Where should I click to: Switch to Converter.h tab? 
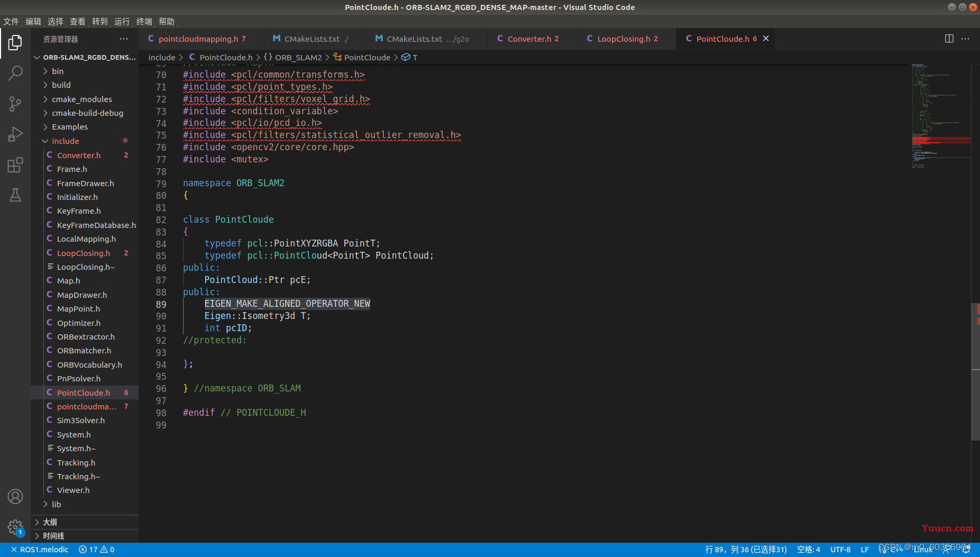point(528,39)
